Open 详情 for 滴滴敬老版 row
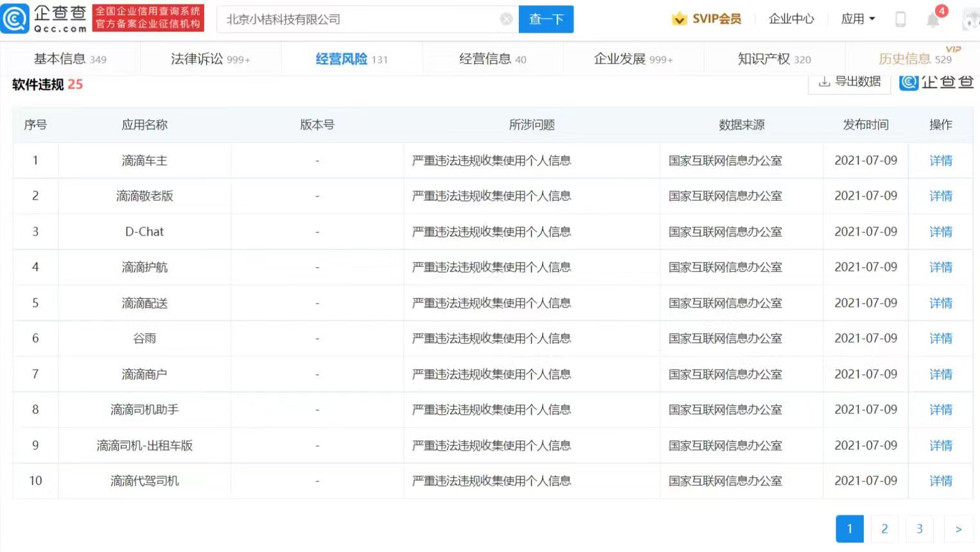Screen dimensions: 980x552 941,196
